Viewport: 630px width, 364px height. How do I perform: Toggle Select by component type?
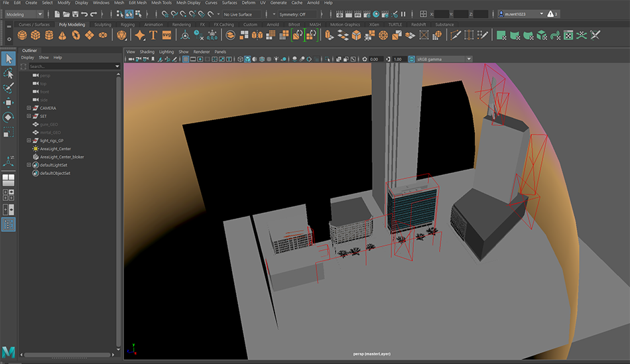point(138,14)
